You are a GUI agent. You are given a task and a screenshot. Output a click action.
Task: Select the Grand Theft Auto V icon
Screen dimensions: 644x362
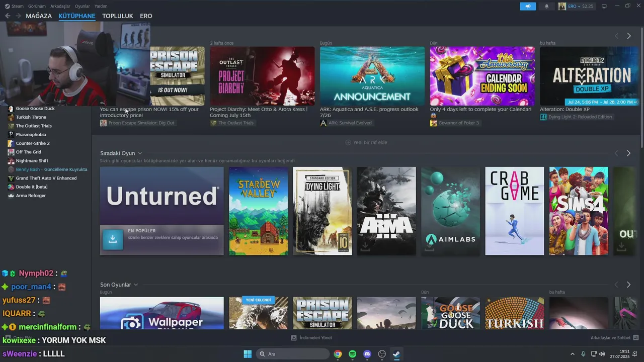click(11, 178)
